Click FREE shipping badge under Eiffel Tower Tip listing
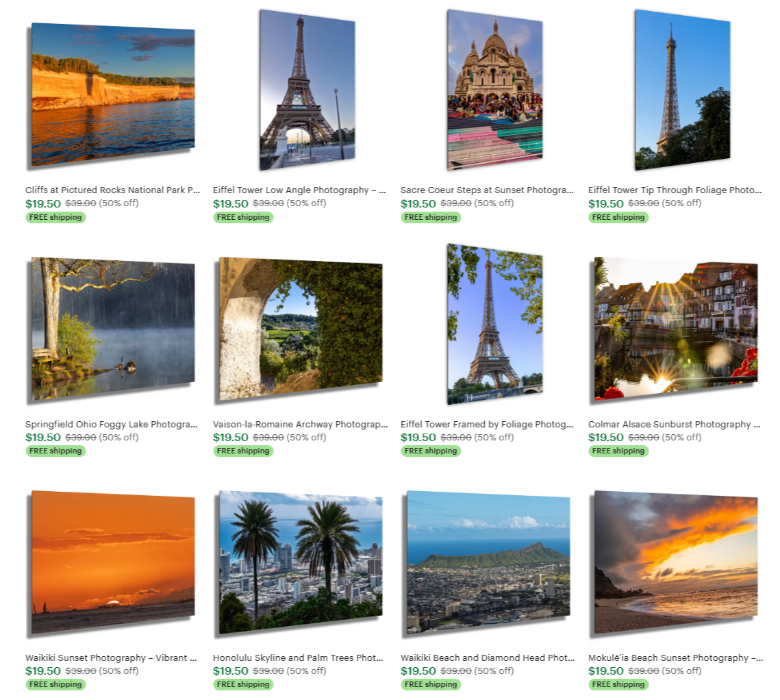 click(618, 217)
